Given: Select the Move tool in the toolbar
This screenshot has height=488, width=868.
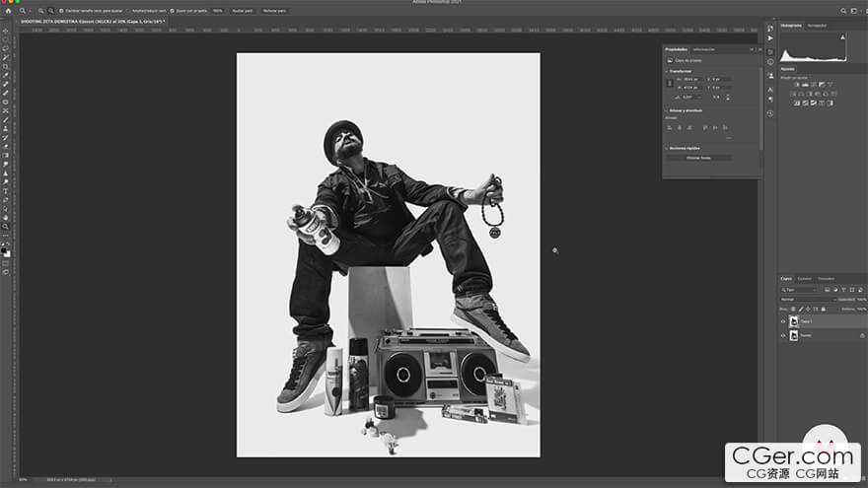Looking at the screenshot, I should pyautogui.click(x=5, y=30).
